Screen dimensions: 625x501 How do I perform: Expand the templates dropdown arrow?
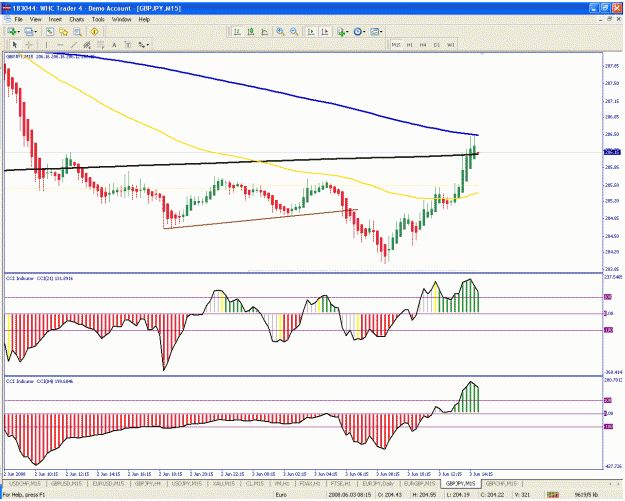pos(381,32)
